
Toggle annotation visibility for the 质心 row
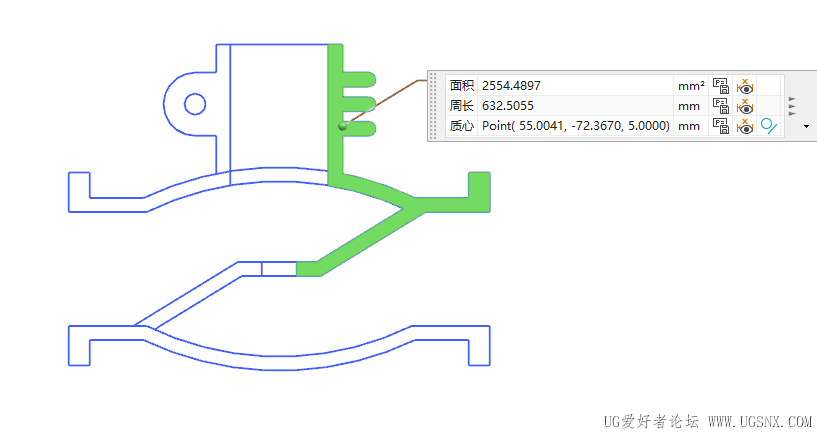point(745,126)
